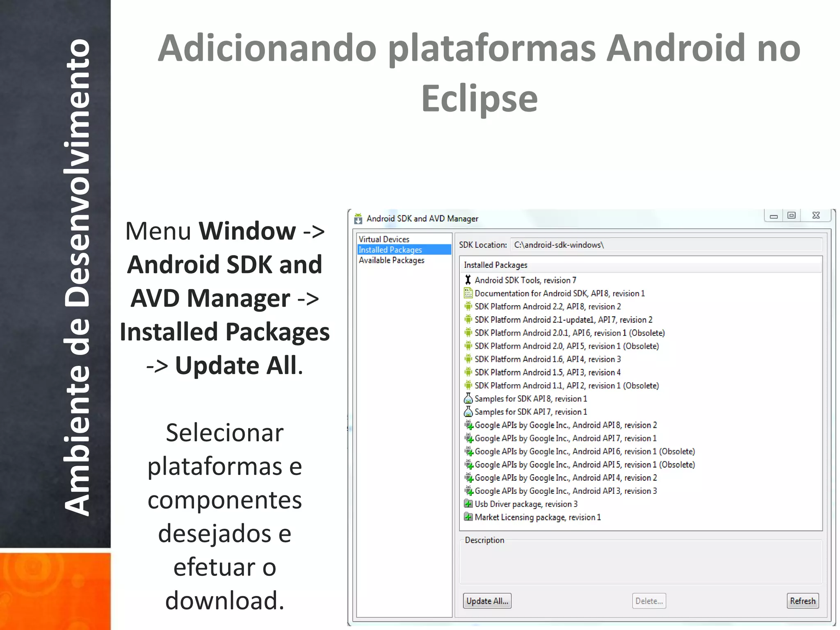Click the Delete... button
The height and width of the screenshot is (630, 840).
649,601
